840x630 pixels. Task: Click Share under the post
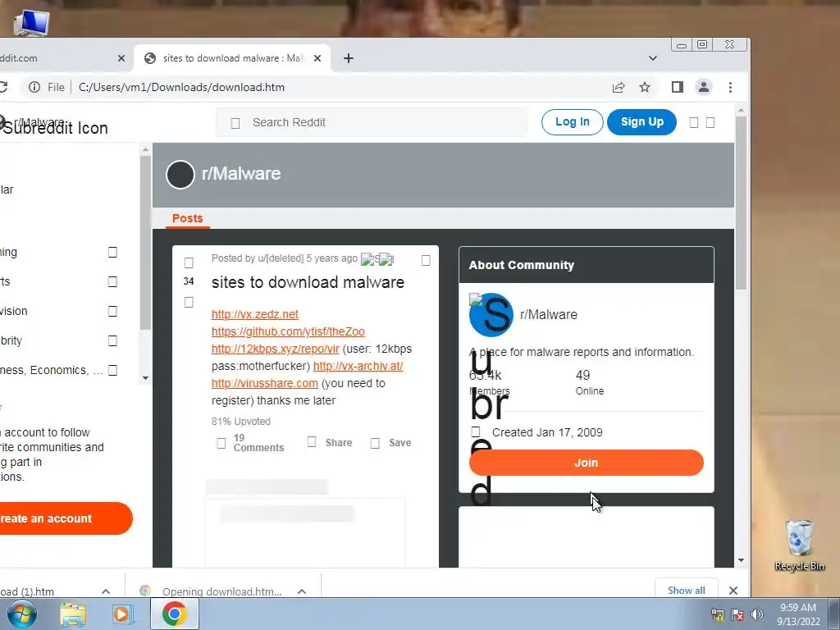[x=330, y=442]
